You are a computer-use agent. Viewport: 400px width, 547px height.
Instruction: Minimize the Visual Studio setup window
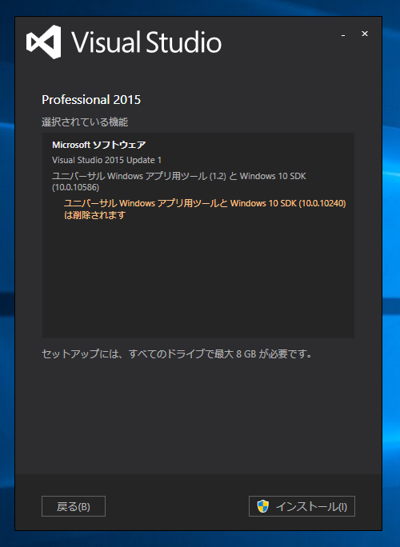tap(344, 34)
